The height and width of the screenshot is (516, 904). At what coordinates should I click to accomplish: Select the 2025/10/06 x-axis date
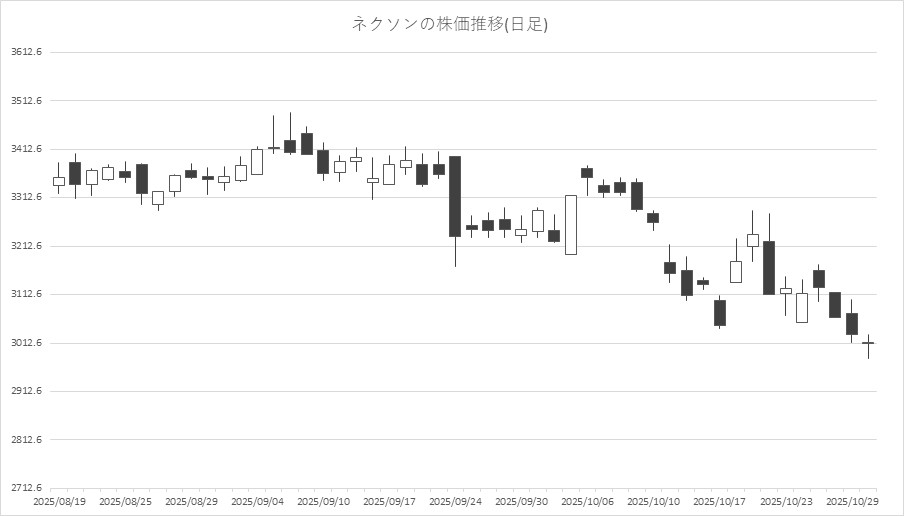pyautogui.click(x=587, y=501)
